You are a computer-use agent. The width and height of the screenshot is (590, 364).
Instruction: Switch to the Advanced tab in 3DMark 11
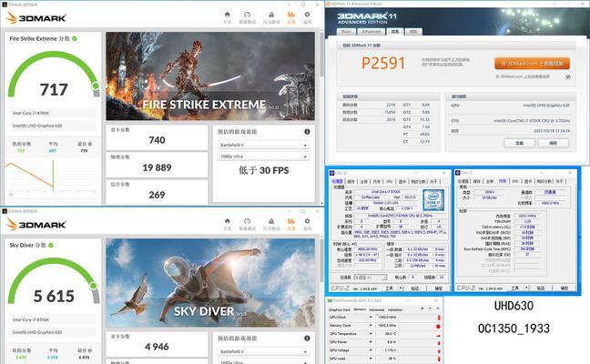point(371,32)
